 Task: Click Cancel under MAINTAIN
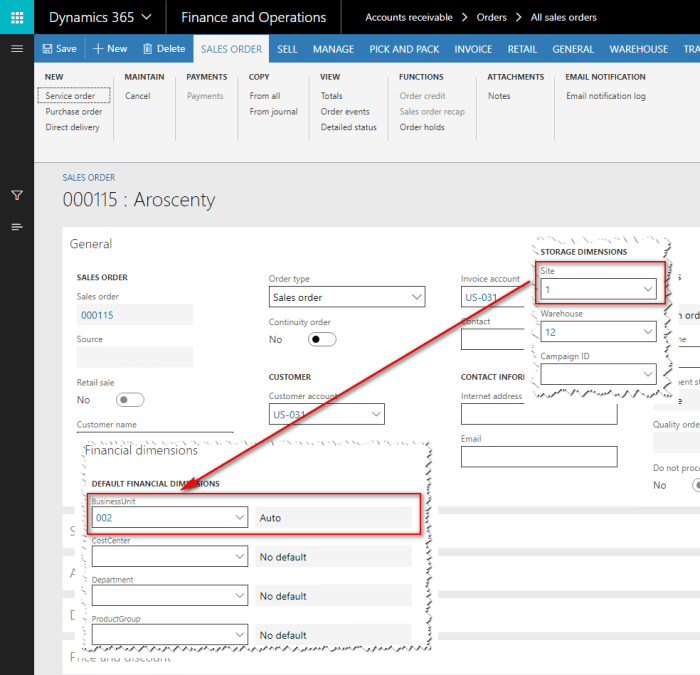[x=138, y=96]
